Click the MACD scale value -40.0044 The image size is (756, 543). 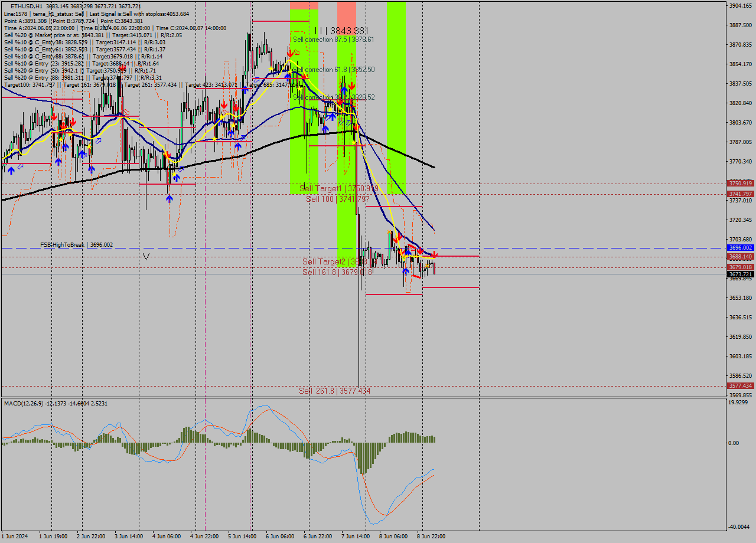pyautogui.click(x=738, y=527)
